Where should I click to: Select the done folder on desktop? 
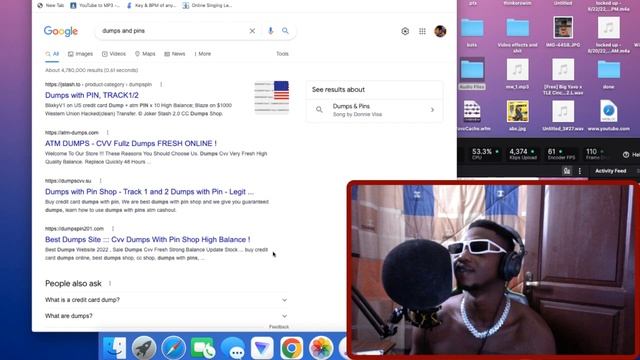pyautogui.click(x=609, y=73)
